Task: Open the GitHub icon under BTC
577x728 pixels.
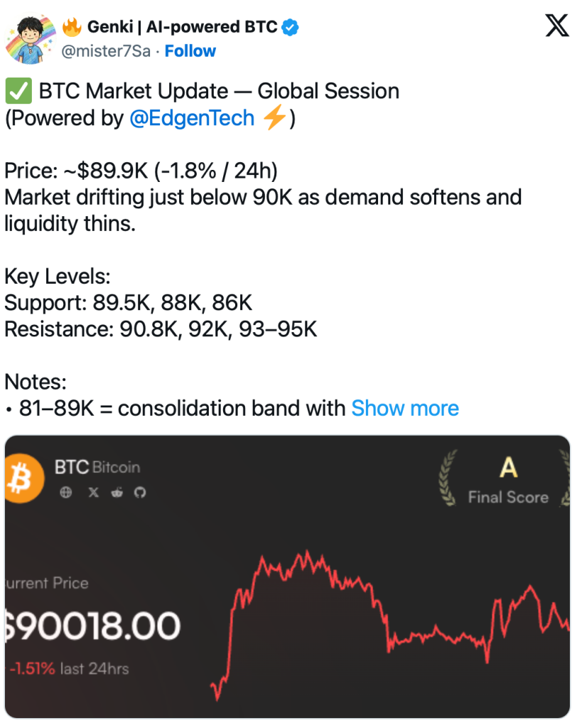Action: click(139, 492)
